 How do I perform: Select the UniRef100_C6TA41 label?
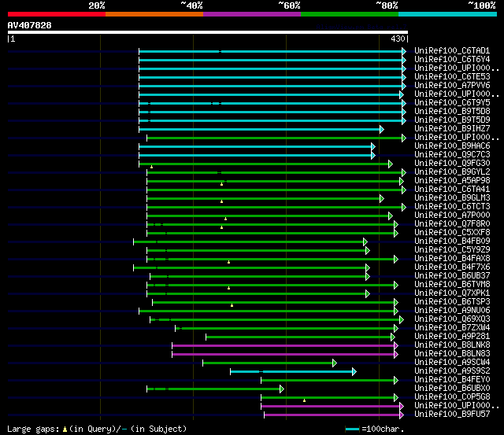(452, 190)
